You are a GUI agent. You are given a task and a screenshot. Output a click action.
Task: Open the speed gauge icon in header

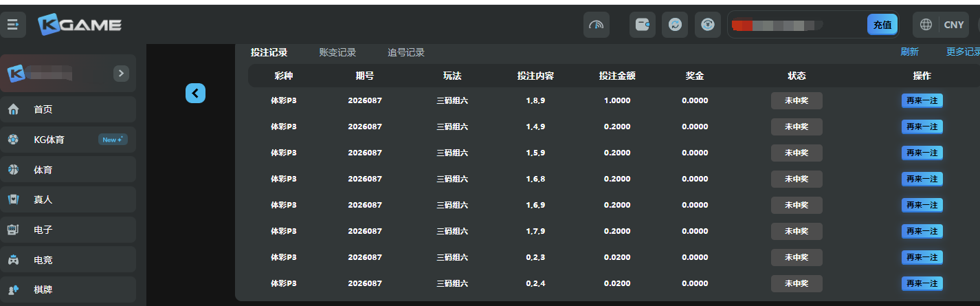(597, 25)
